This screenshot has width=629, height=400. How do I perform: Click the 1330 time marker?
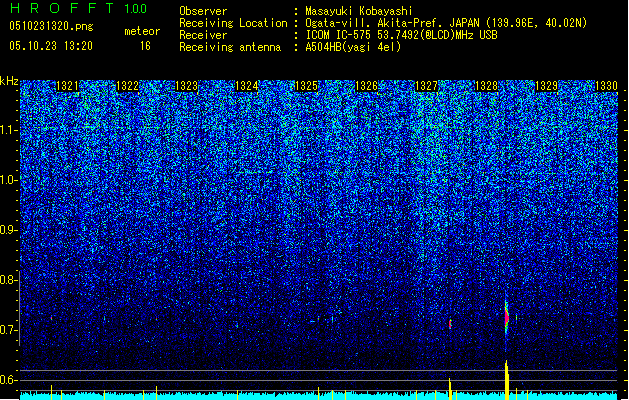click(x=606, y=86)
